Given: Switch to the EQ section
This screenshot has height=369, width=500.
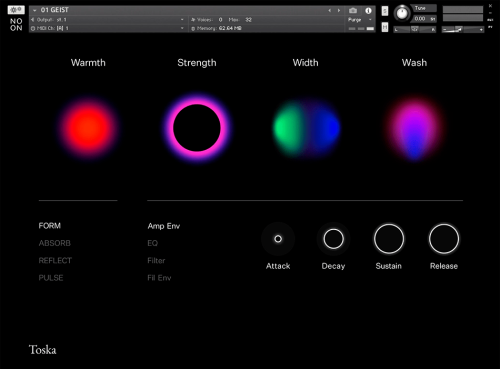Looking at the screenshot, I should (152, 243).
